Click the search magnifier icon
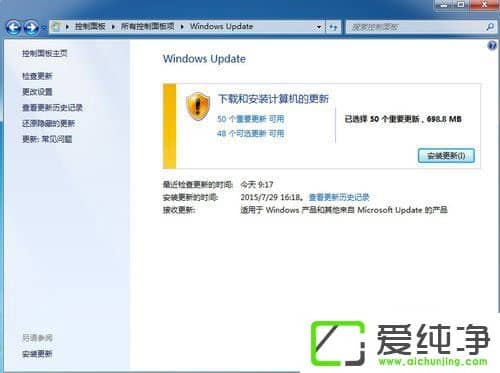The height and width of the screenshot is (373, 500). 490,27
